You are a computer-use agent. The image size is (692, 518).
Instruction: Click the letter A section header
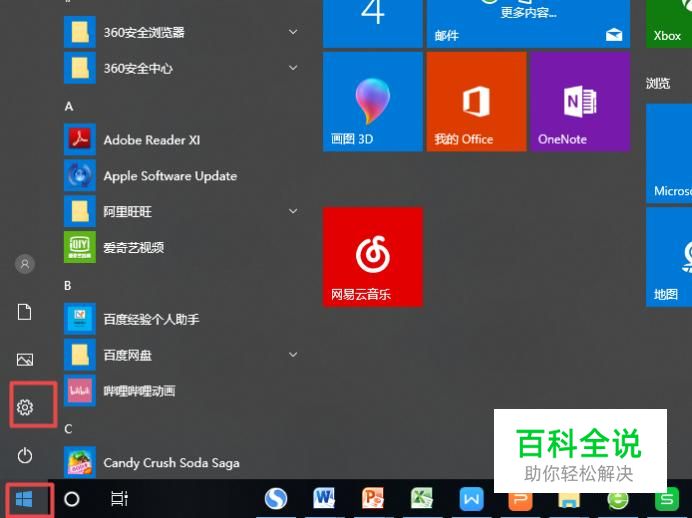click(68, 106)
